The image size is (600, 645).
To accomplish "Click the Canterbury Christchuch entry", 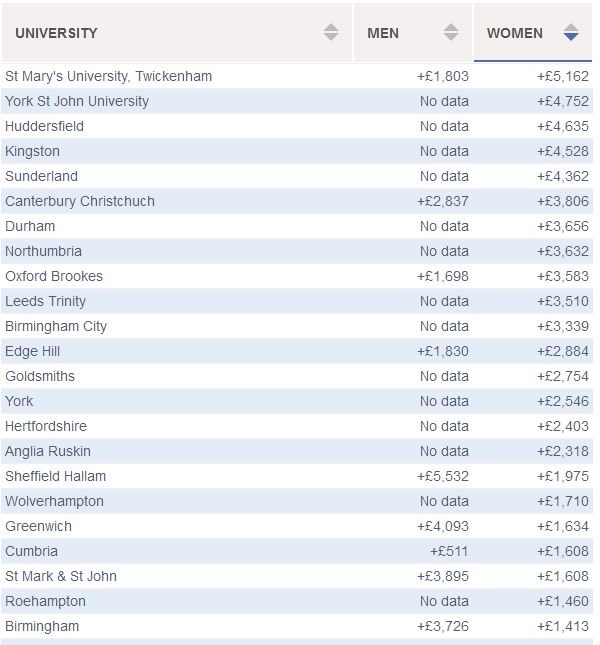I will pyautogui.click(x=80, y=201).
